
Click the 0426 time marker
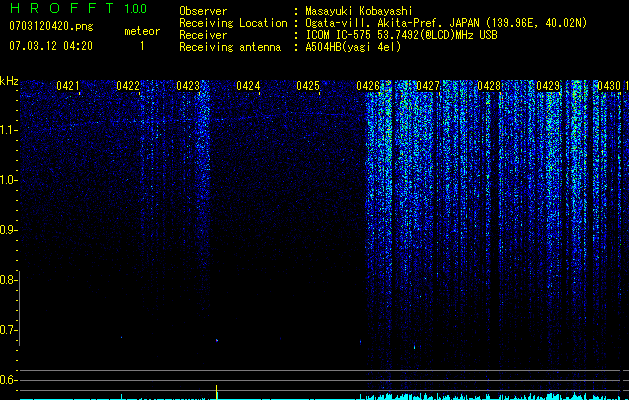[x=368, y=86]
